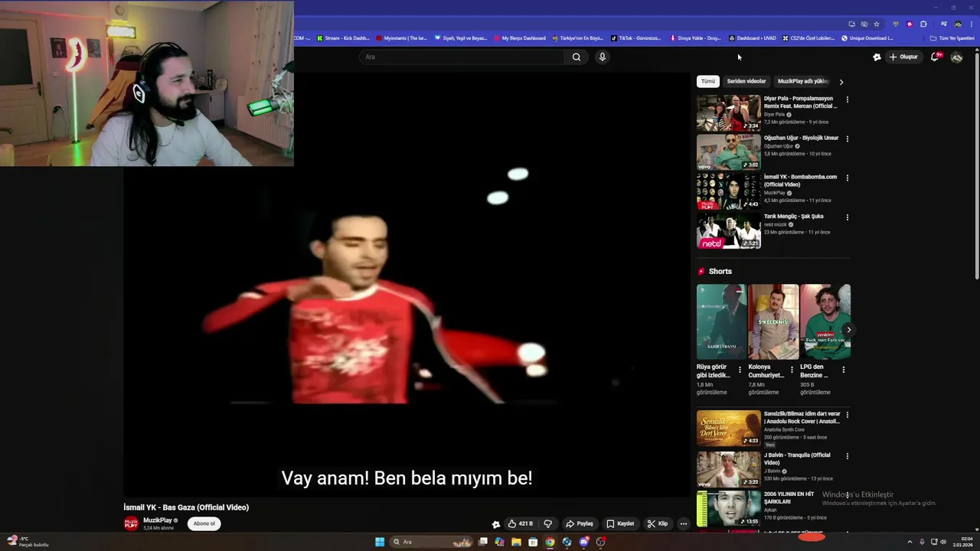This screenshot has width=980, height=551.
Task: Open Dosya Yükle bookmark
Action: [695, 37]
